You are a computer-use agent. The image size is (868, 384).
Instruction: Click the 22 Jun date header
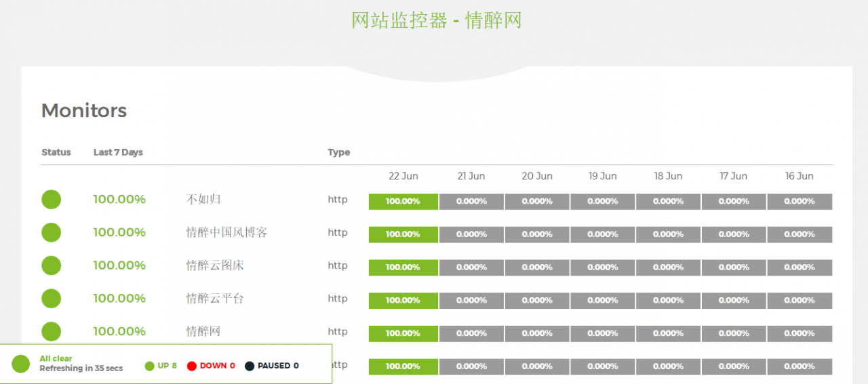pos(403,176)
